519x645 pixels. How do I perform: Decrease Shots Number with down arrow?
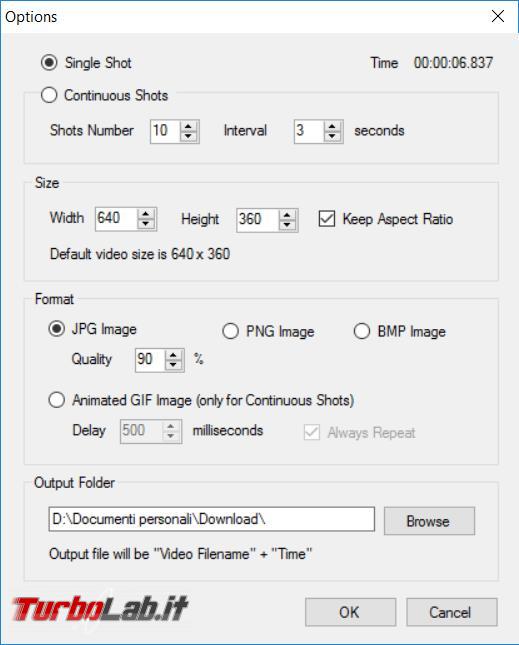(188, 136)
